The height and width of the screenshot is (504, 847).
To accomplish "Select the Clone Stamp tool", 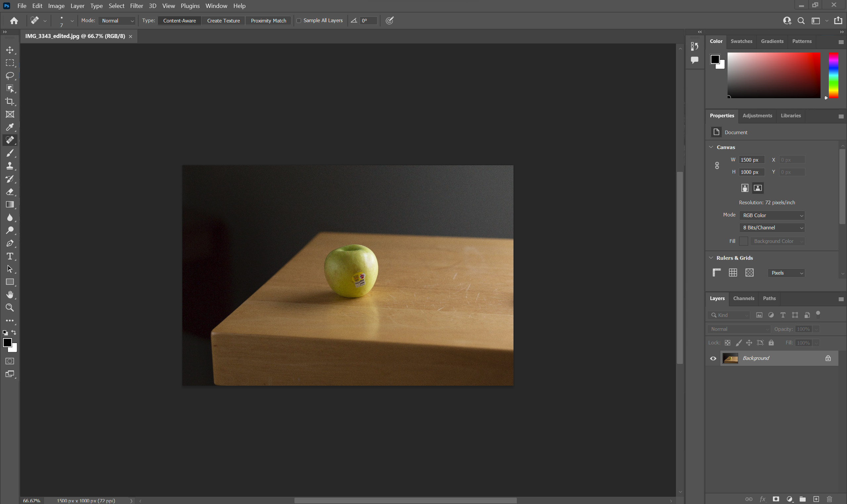I will [x=10, y=166].
